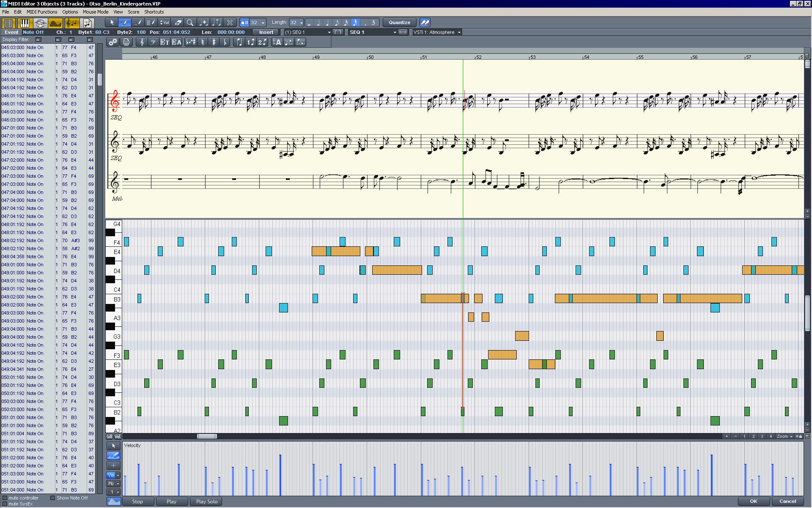Click the C4 key on piano keyboard
The height and width of the screenshot is (508, 812).
pos(113,290)
